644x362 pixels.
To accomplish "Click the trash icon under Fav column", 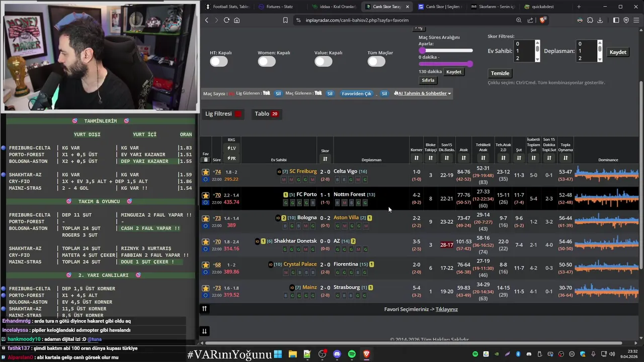I will pos(205,160).
